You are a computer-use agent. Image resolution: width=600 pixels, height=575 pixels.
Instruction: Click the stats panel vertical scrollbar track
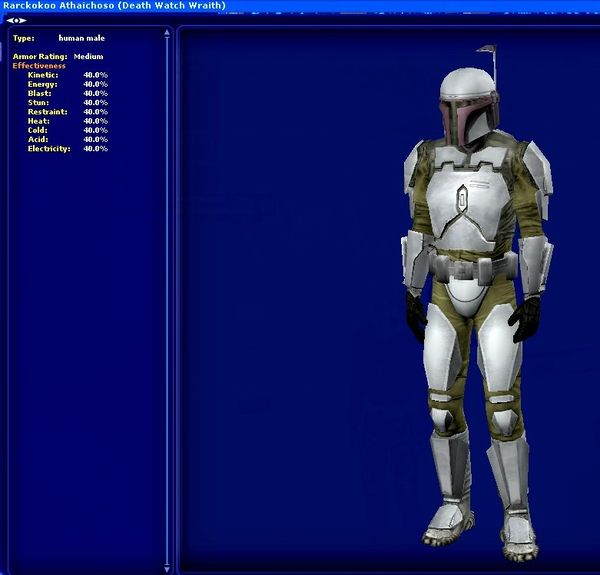click(167, 300)
